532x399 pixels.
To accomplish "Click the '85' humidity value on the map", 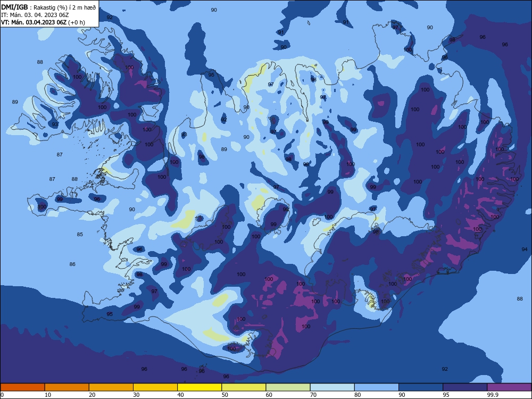I will point(80,235).
